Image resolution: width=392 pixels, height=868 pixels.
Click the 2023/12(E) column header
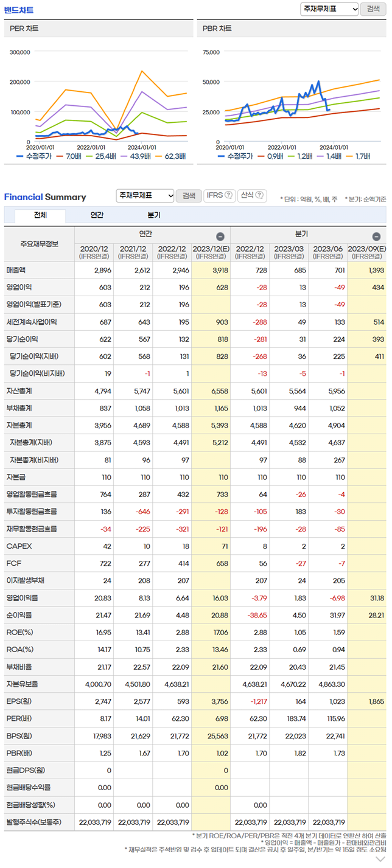click(x=211, y=252)
